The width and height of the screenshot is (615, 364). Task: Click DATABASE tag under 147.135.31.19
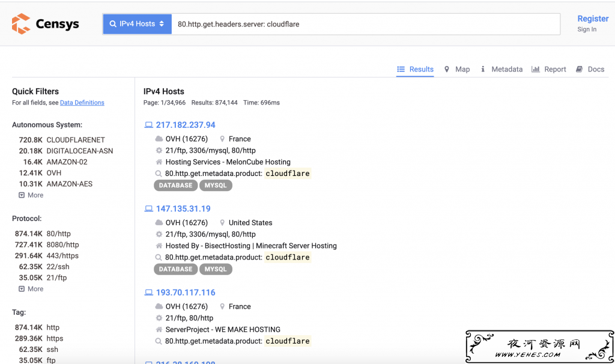pos(176,270)
